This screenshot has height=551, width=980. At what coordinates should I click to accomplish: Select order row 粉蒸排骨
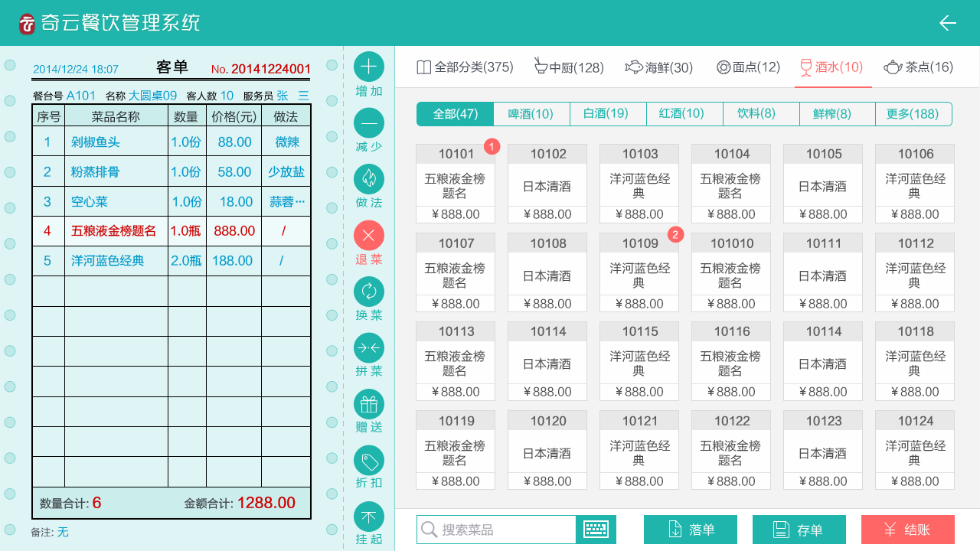tap(171, 171)
